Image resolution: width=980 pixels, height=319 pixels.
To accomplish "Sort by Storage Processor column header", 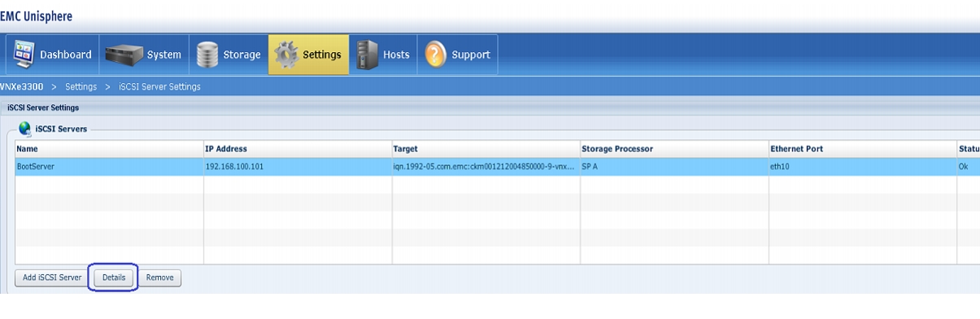I will 675,149.
